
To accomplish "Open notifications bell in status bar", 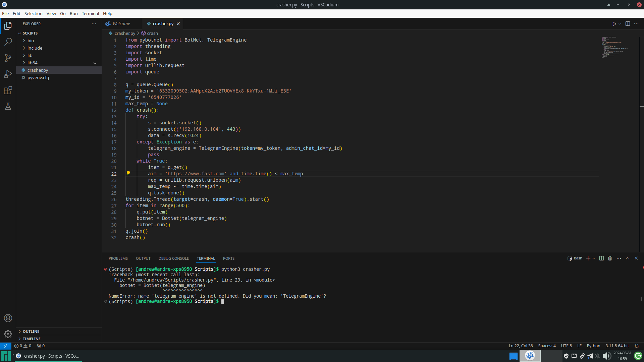I will tap(637, 346).
